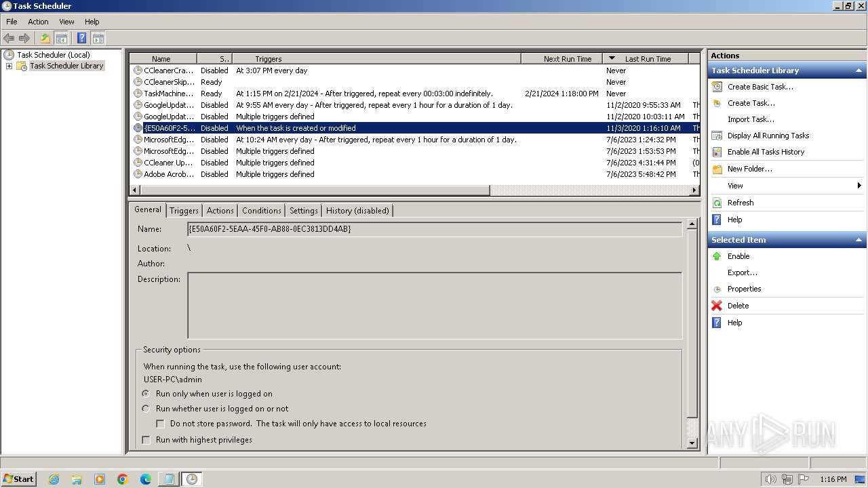Sort the task list by Name column

[x=163, y=59]
